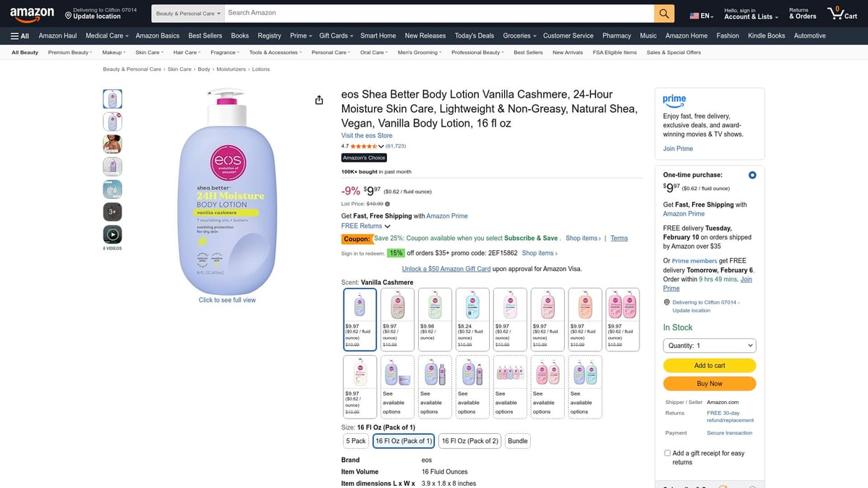
Task: Click inside the Search Amazon input field
Action: click(434, 12)
